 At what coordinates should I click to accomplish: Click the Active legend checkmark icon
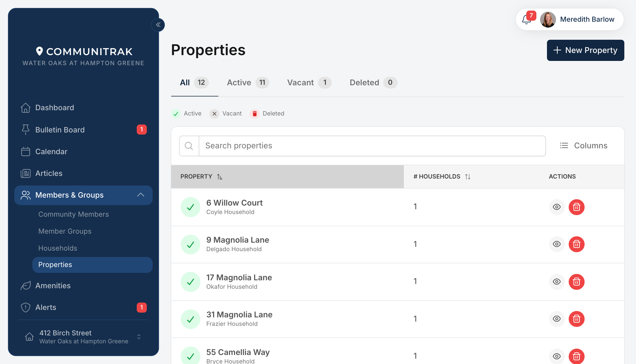pyautogui.click(x=176, y=114)
